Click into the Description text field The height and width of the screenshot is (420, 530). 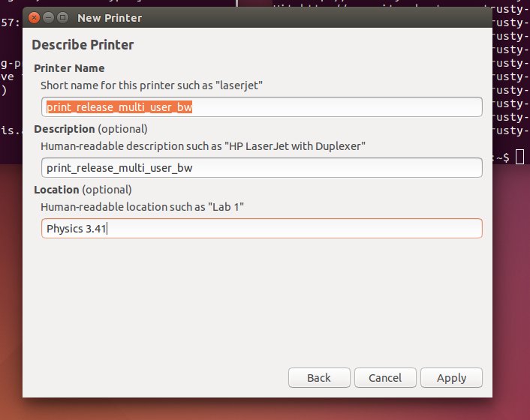pyautogui.click(x=261, y=168)
